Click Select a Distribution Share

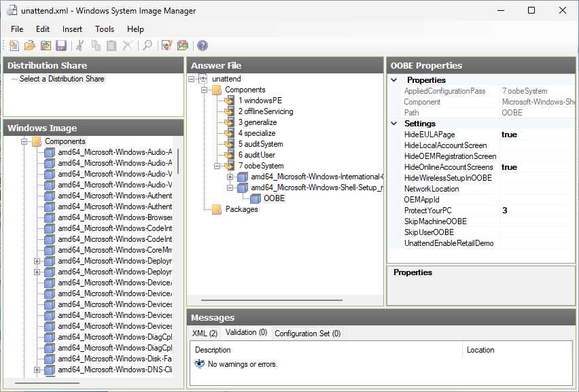[62, 79]
